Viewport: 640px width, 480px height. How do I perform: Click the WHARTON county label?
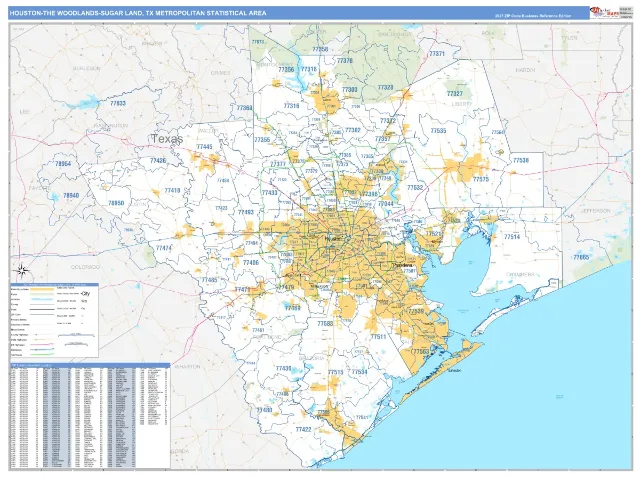(187, 367)
